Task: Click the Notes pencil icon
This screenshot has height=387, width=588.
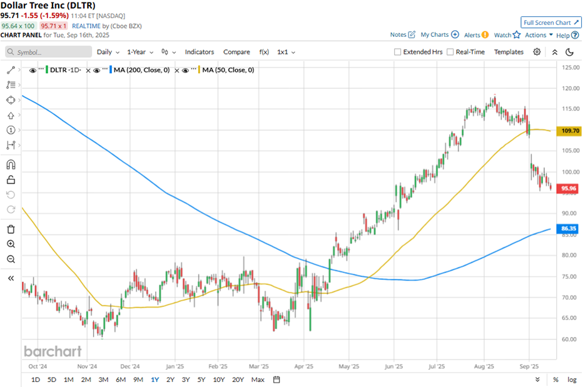Action: click(412, 34)
